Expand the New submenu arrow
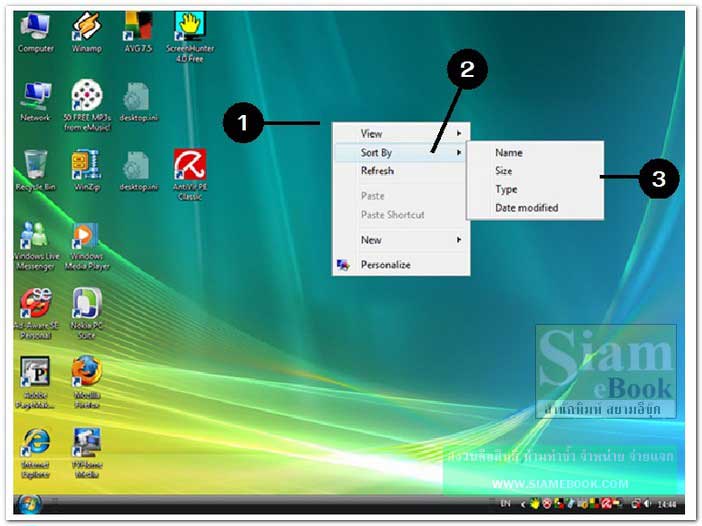The width and height of the screenshot is (702, 526). 459,240
